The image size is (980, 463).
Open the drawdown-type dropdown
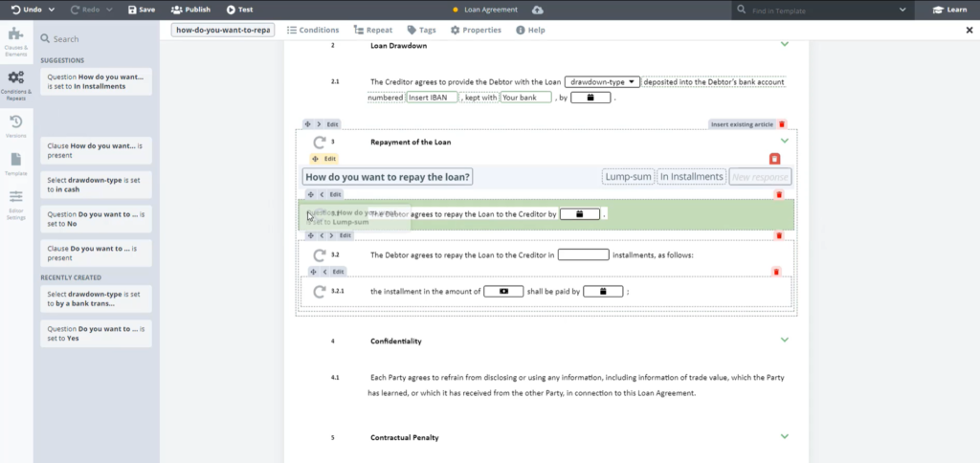[602, 82]
